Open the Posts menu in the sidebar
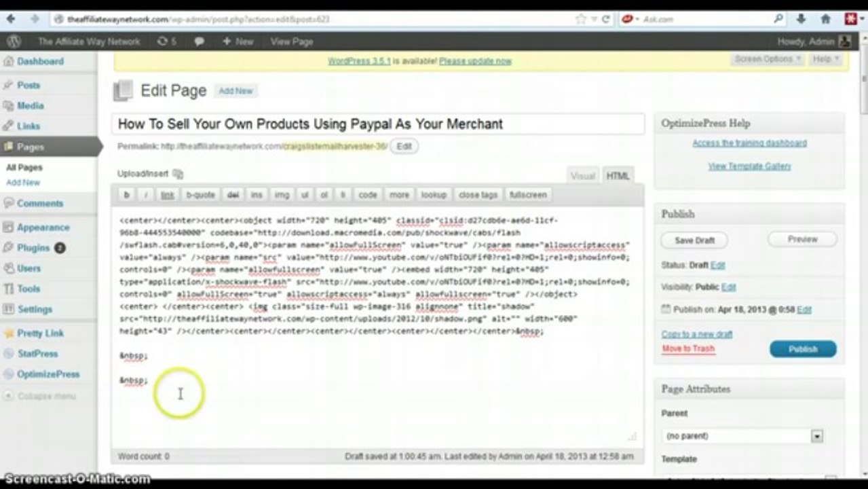 (x=29, y=85)
